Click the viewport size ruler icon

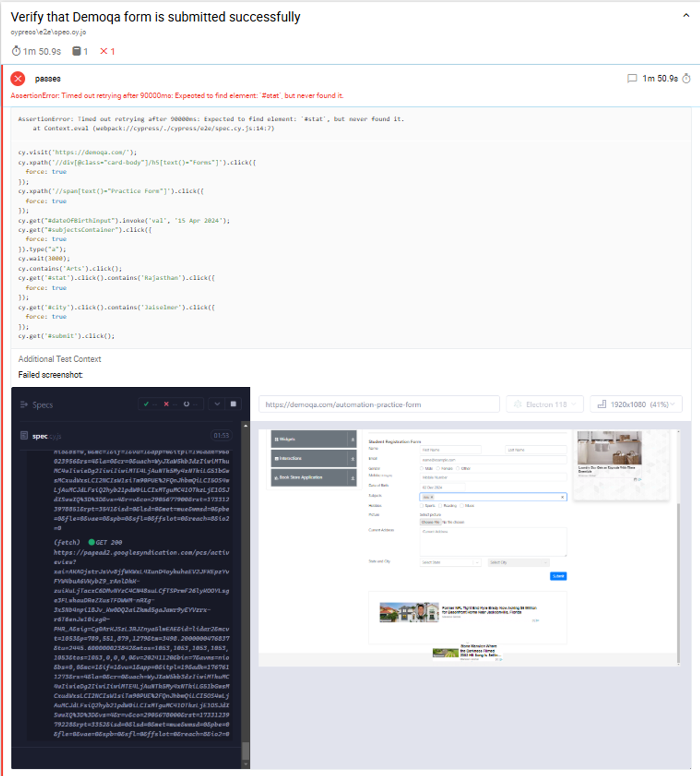click(602, 404)
